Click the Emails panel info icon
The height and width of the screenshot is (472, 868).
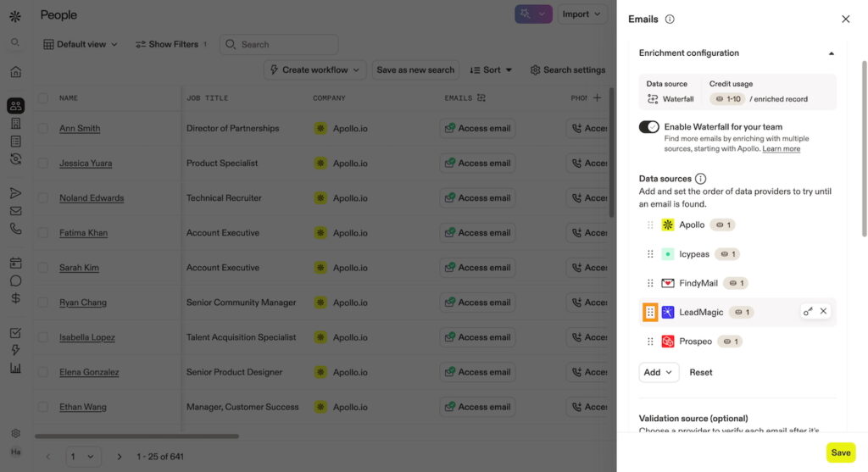click(670, 19)
